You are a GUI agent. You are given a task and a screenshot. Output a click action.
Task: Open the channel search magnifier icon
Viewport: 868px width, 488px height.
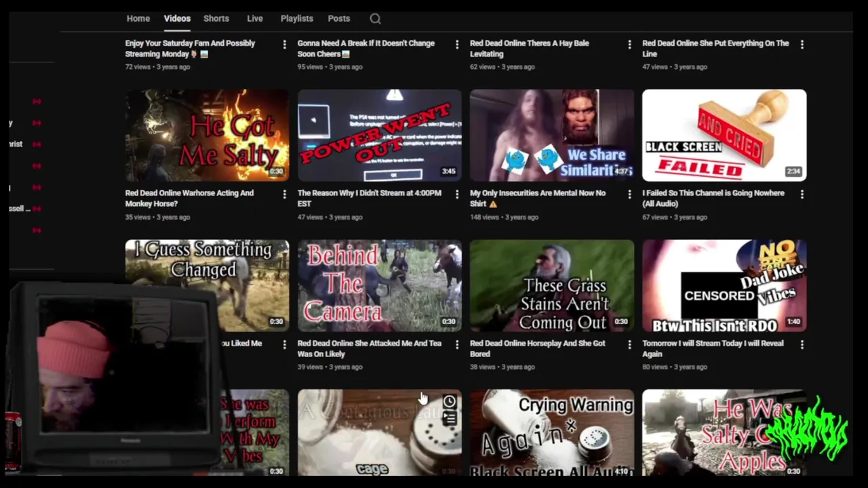(x=375, y=19)
